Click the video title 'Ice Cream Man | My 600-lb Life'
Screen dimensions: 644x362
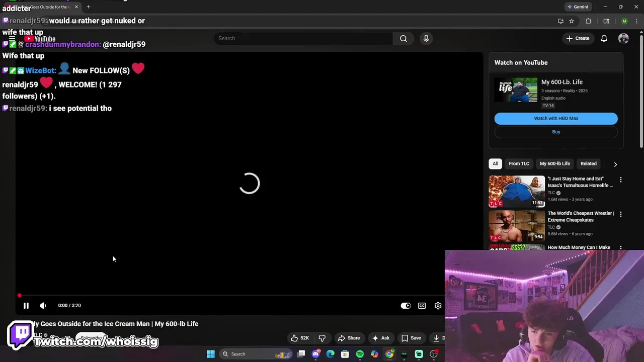point(116,324)
